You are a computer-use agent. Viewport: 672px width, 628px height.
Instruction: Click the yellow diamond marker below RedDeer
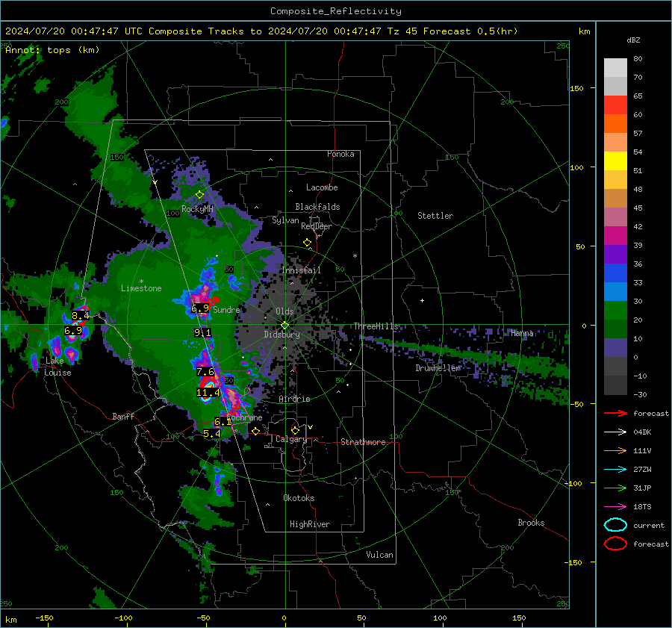click(307, 243)
